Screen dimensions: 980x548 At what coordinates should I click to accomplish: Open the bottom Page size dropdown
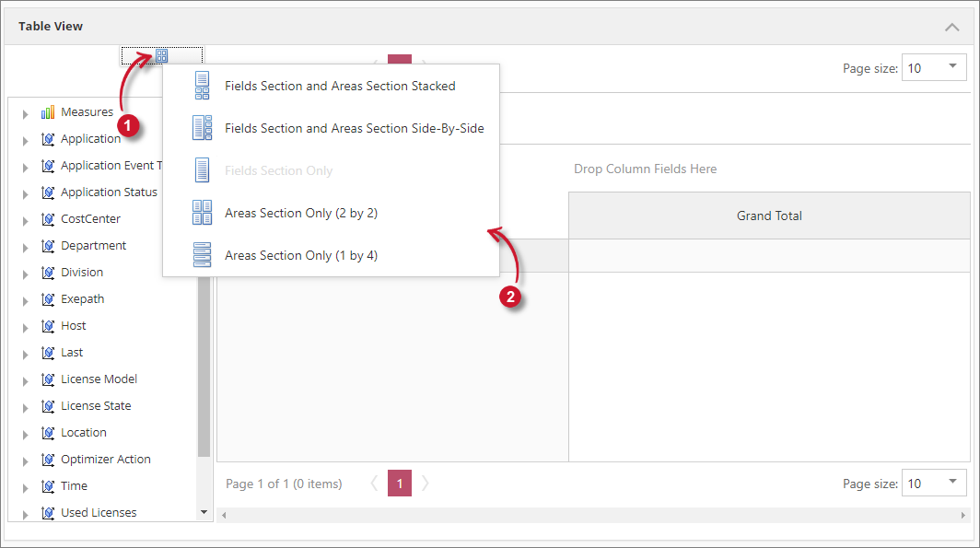point(951,484)
